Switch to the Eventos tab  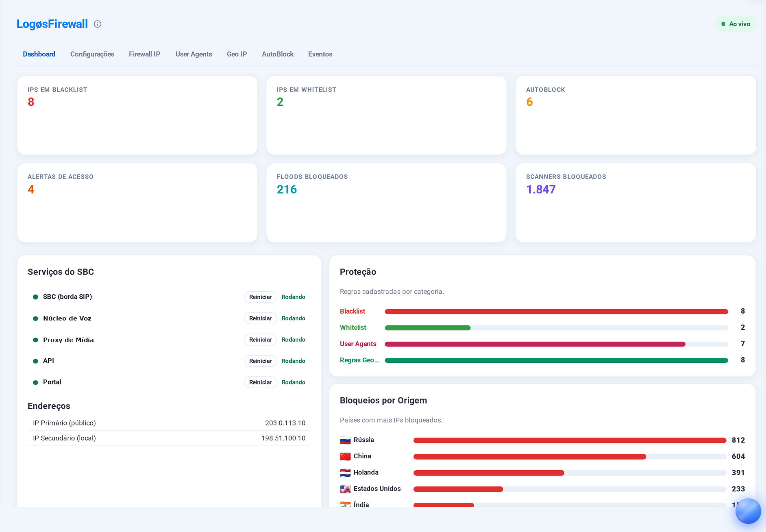click(320, 54)
